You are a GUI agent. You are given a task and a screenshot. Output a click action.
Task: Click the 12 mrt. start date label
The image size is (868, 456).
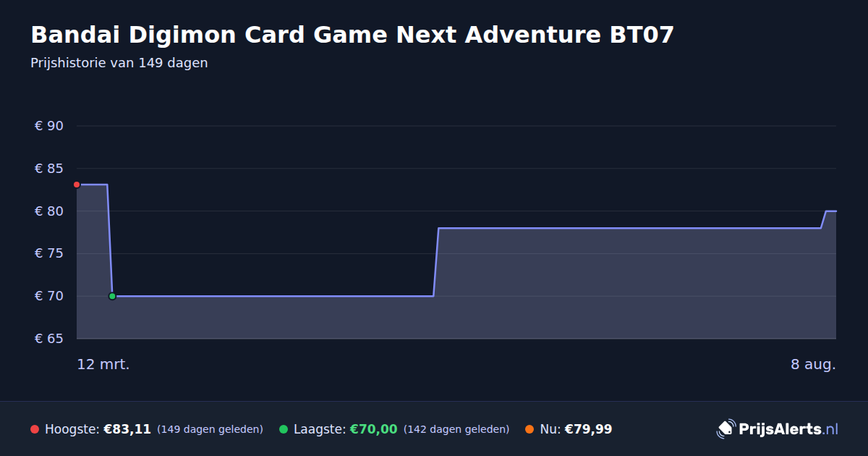click(103, 365)
